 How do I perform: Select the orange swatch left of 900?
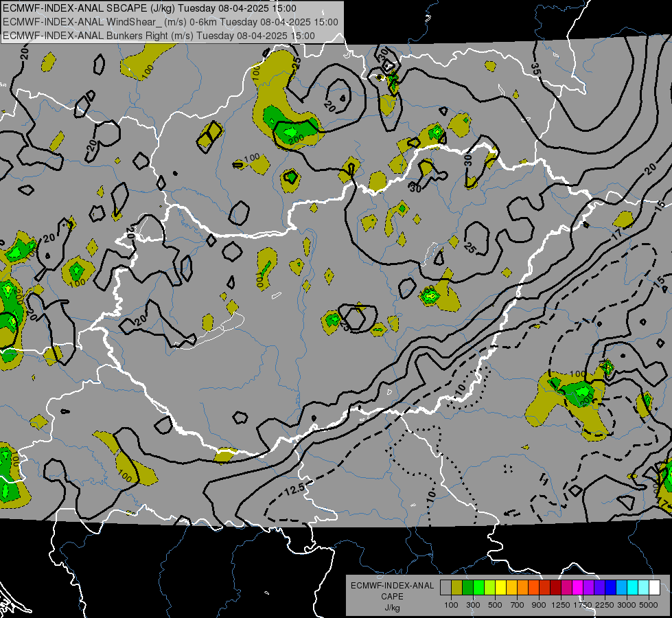pos(533,587)
